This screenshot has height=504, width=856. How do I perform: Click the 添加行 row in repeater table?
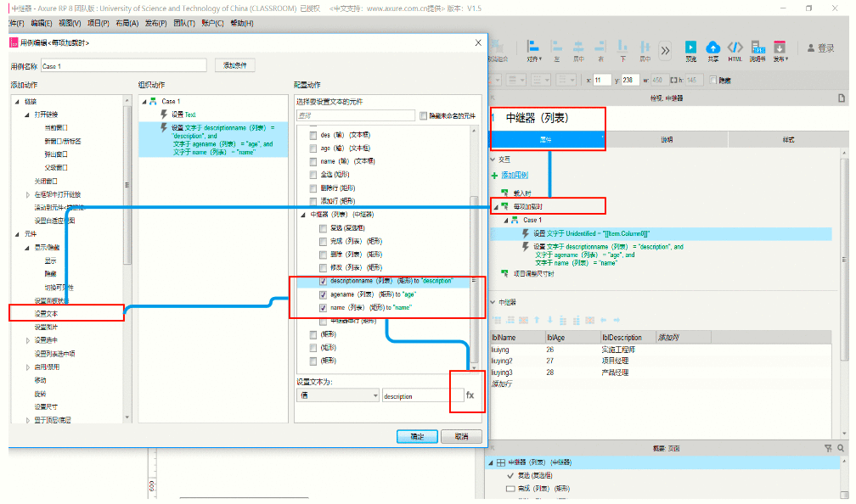pyautogui.click(x=501, y=384)
